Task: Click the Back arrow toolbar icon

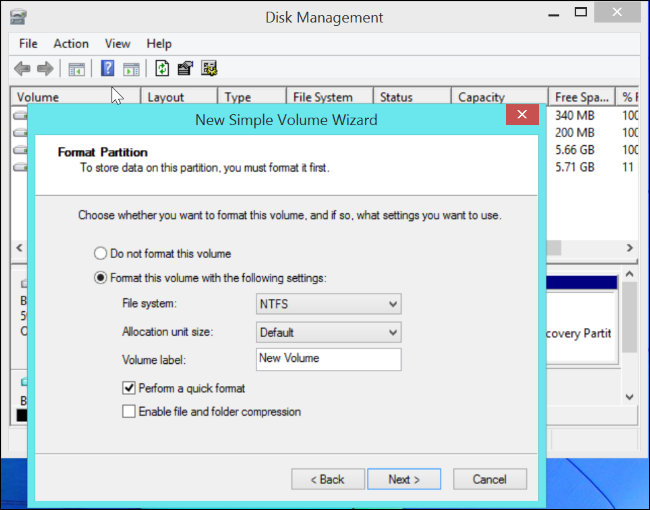Action: click(x=22, y=68)
